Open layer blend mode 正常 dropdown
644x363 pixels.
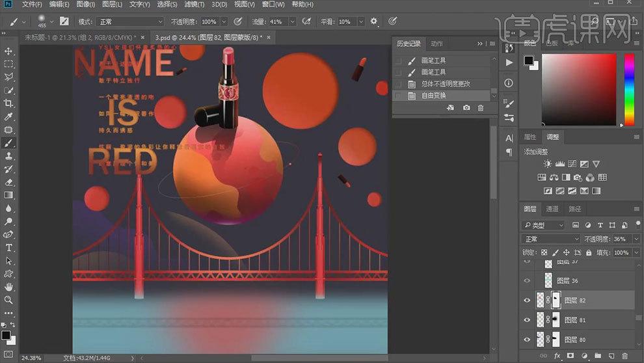[550, 239]
